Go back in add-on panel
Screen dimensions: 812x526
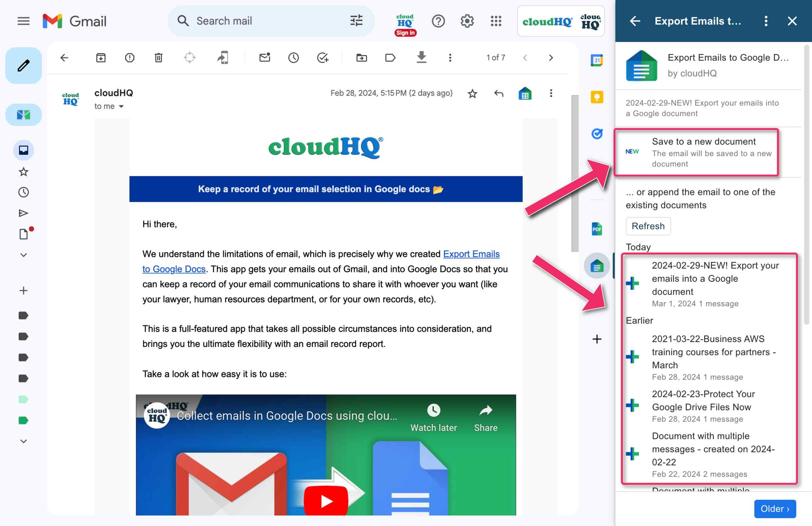[635, 21]
